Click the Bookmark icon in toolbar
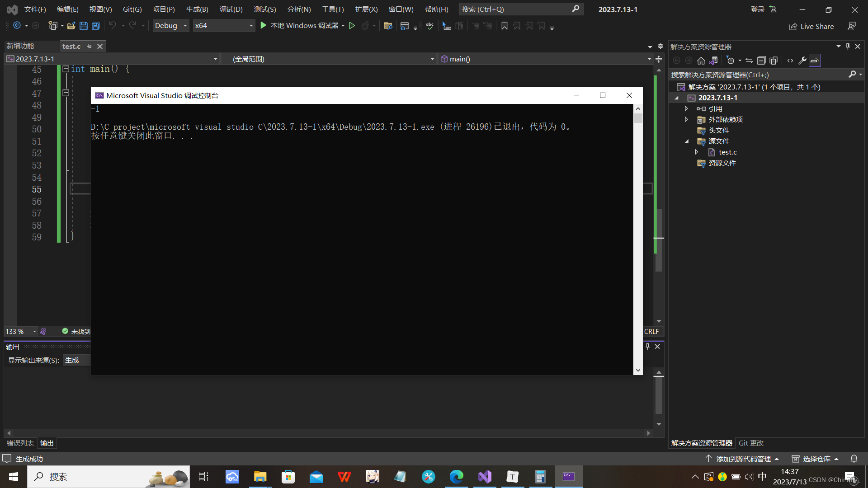 (505, 26)
